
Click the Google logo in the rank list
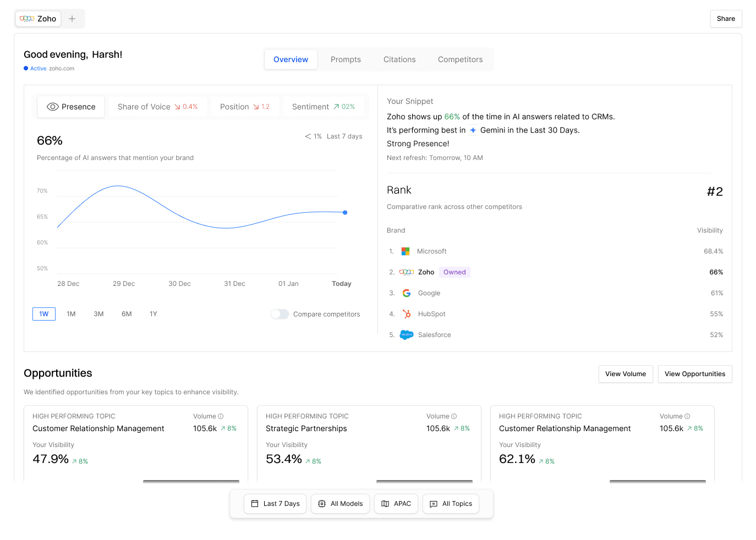pos(407,293)
